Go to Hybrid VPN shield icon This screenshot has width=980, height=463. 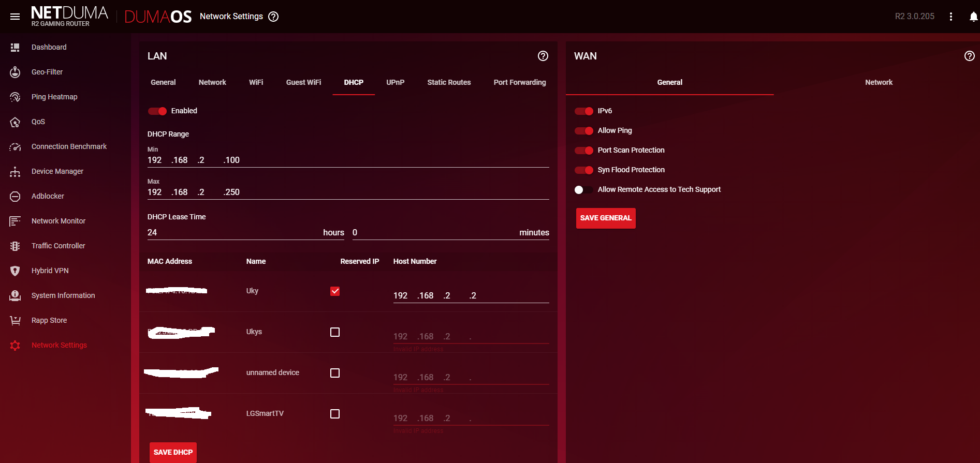point(15,271)
